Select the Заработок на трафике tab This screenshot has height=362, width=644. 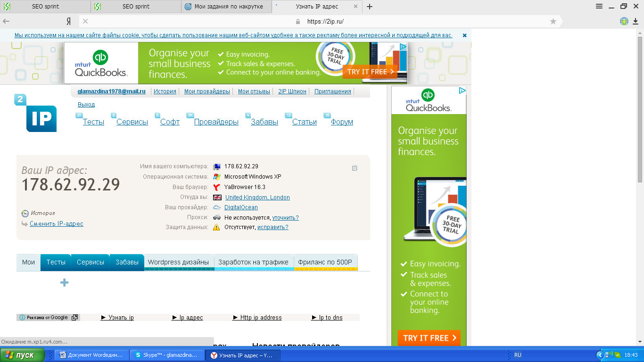point(254,262)
